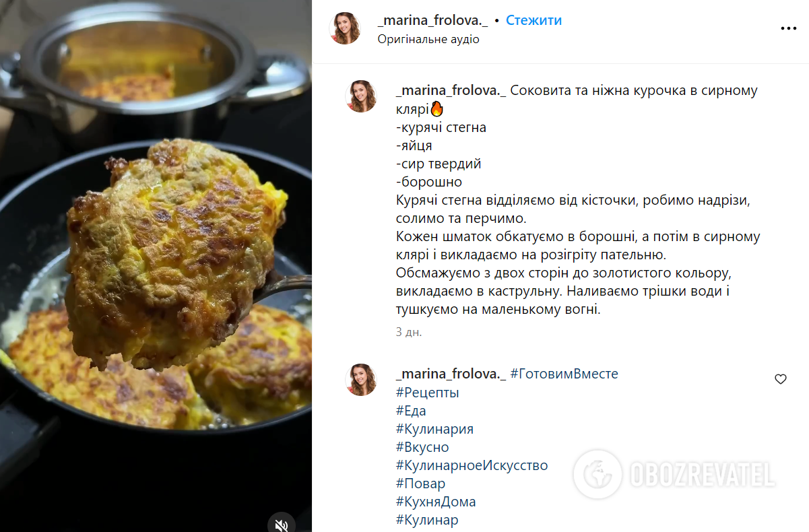This screenshot has width=809, height=532.
Task: Open the #КухняДома hashtag
Action: [436, 501]
